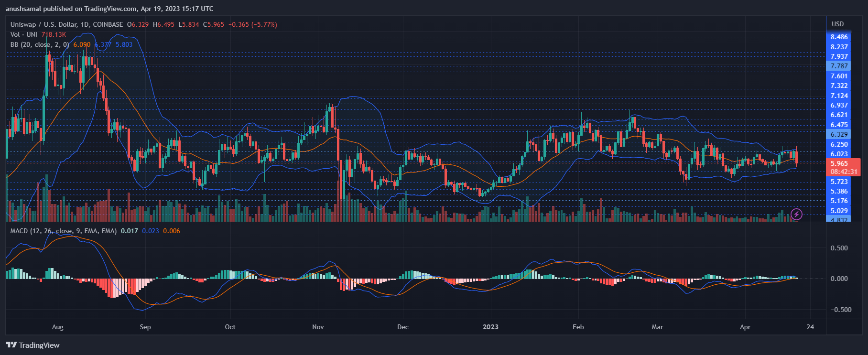Viewport: 868px width, 355px height.
Task: Click the 8.486 price level label
Action: (x=839, y=37)
